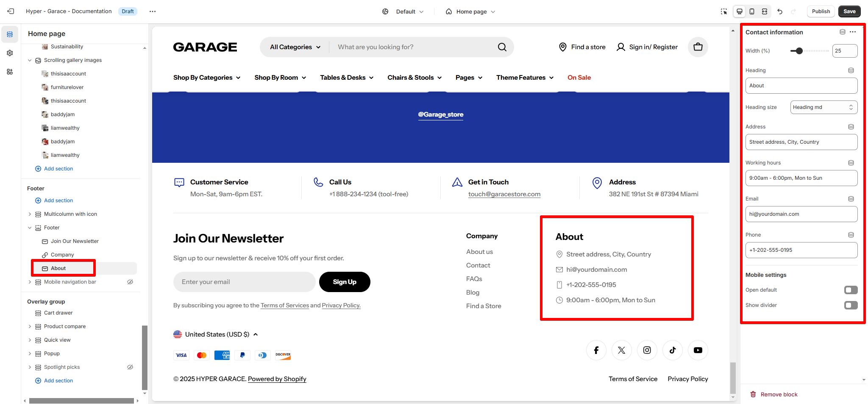This screenshot has width=868, height=404.
Task: Click the Address text field
Action: (x=801, y=142)
